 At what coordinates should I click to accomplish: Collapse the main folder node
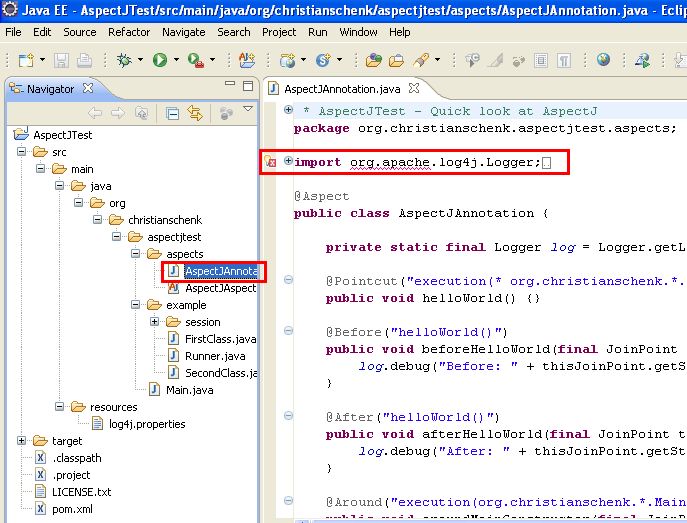pyautogui.click(x=40, y=169)
